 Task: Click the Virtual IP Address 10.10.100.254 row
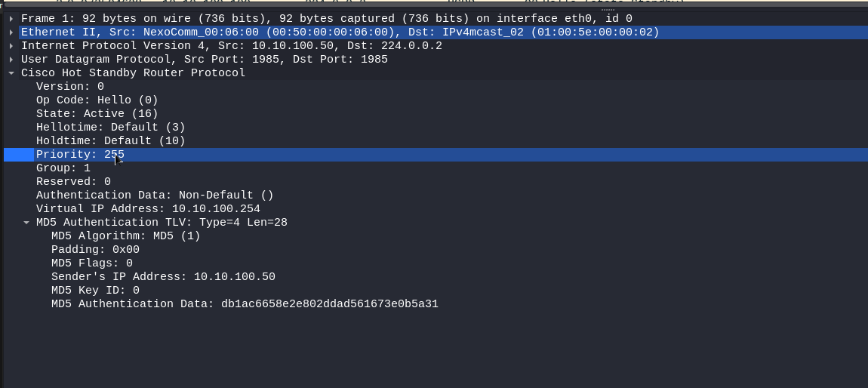[147, 209]
